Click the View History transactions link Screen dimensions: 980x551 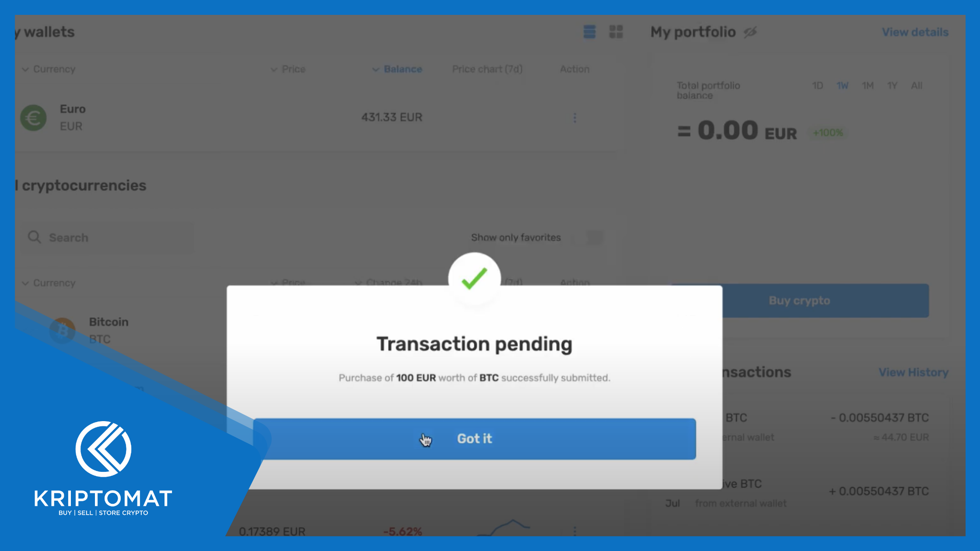tap(913, 372)
